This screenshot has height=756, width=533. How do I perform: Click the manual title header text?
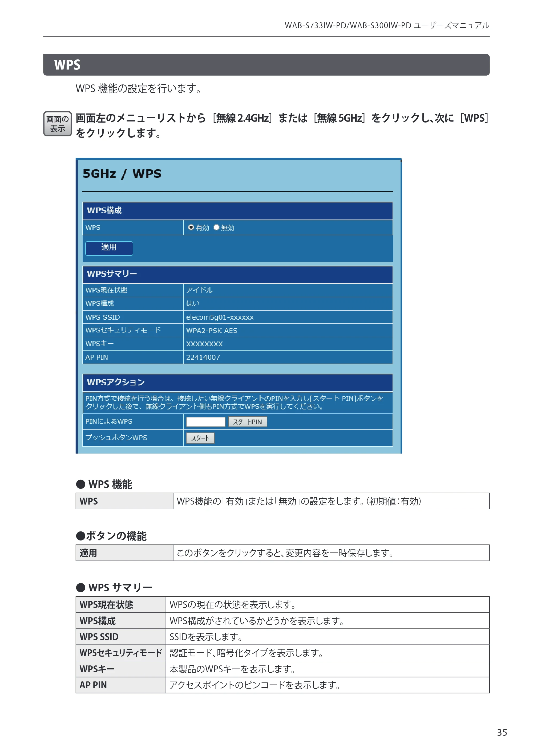point(387,25)
